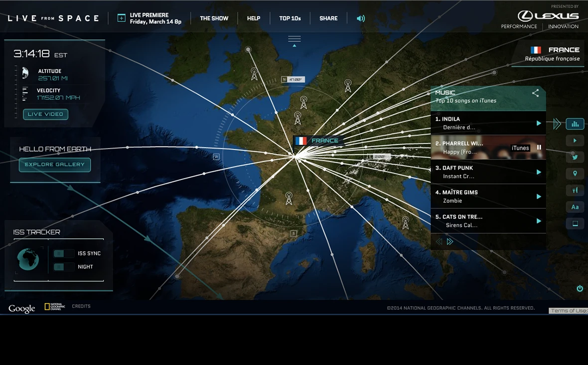Open the food fork-and-knife category icon
Viewport: 588px width, 365px height.
coord(575,190)
